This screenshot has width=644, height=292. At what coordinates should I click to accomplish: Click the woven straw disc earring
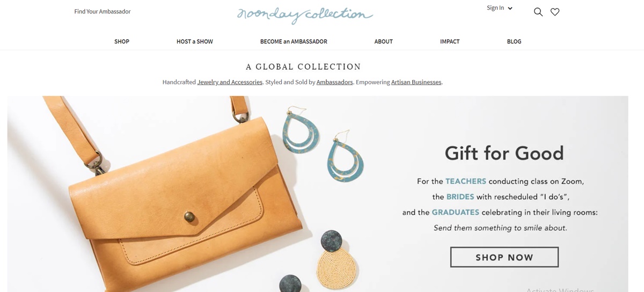click(x=336, y=269)
